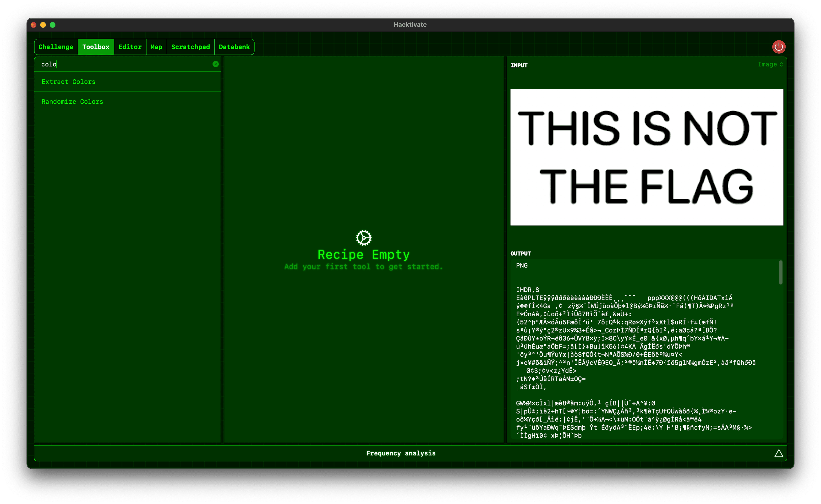This screenshot has height=504, width=821.
Task: Click the recipe gear icon
Action: pos(364,238)
